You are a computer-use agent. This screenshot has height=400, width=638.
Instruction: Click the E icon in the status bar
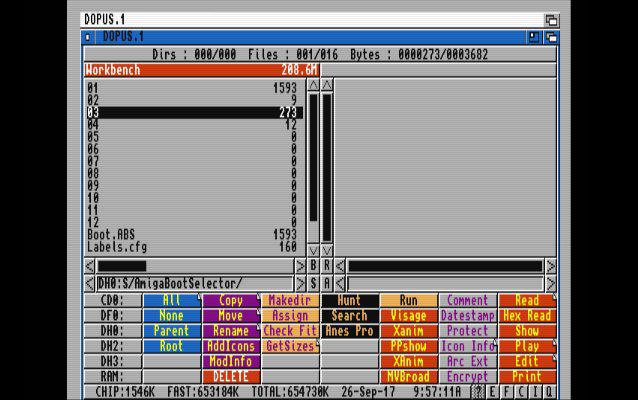pyautogui.click(x=492, y=392)
